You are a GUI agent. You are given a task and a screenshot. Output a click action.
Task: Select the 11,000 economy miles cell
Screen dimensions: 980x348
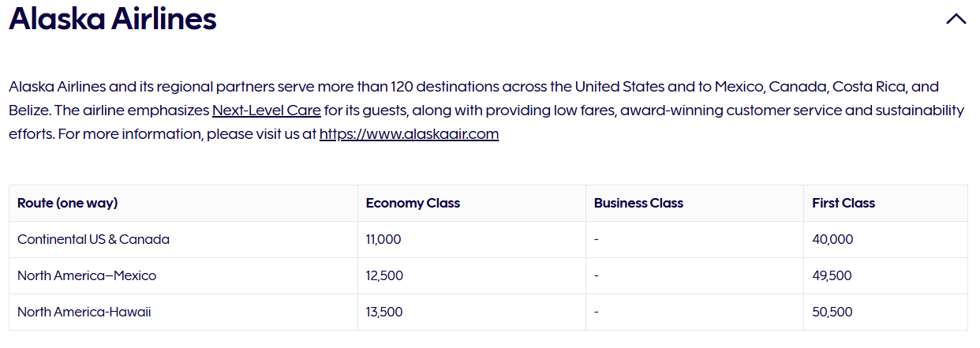(x=472, y=239)
